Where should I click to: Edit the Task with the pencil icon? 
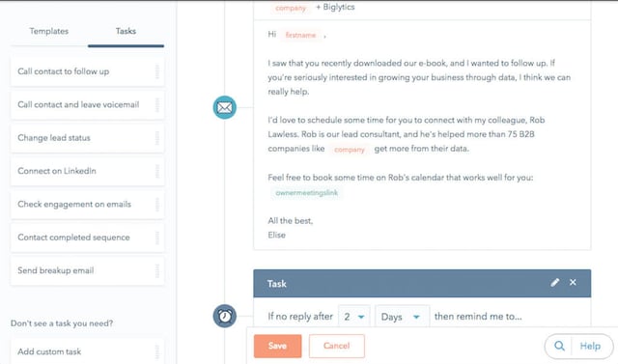tap(555, 283)
